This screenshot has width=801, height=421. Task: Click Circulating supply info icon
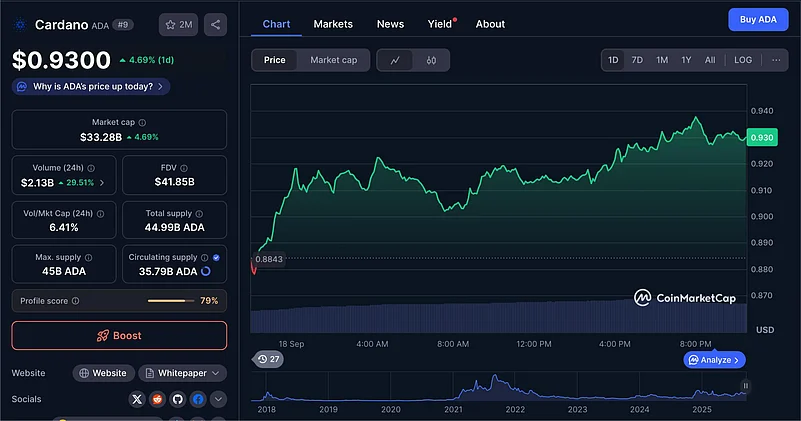[204, 258]
